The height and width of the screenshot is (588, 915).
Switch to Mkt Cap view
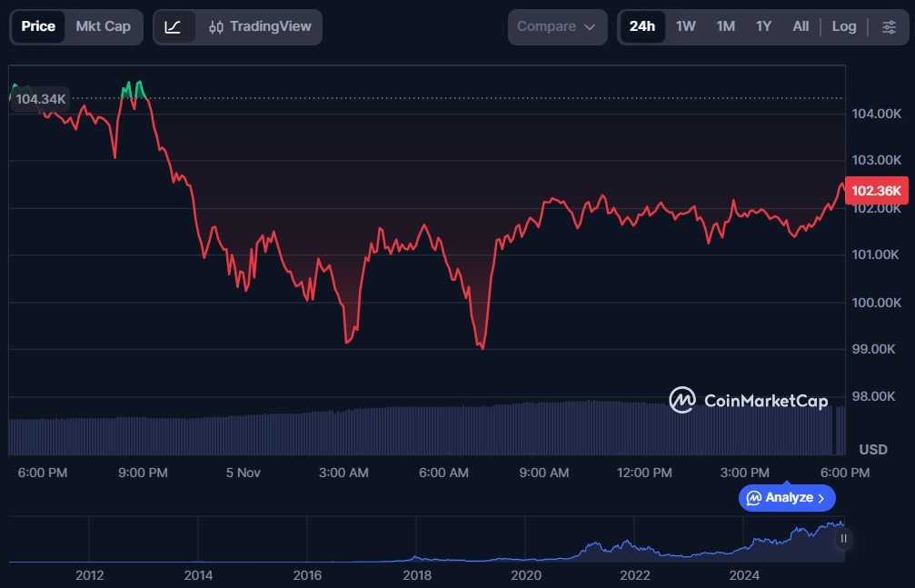pyautogui.click(x=103, y=27)
